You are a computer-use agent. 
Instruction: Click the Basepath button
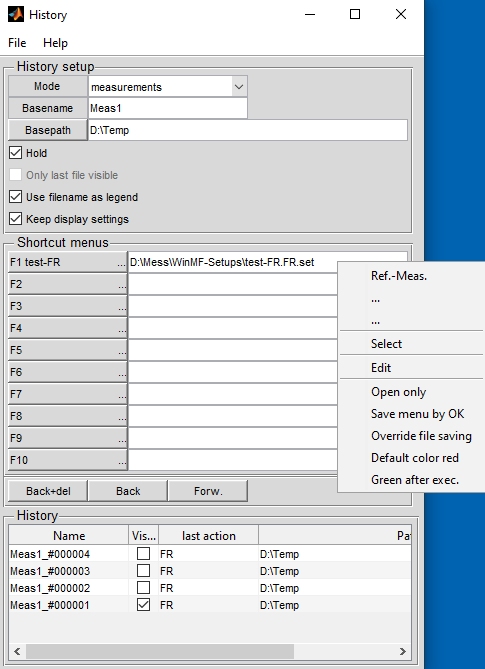(x=47, y=130)
